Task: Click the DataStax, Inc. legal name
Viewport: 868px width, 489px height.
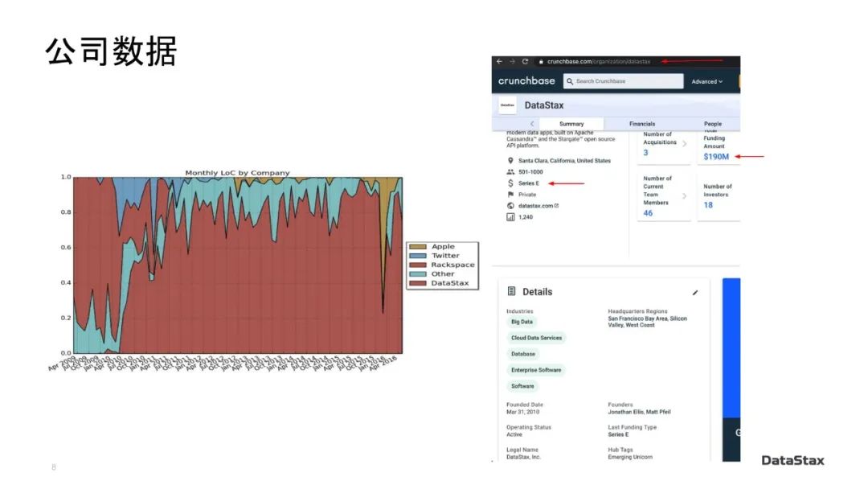Action: tap(523, 458)
